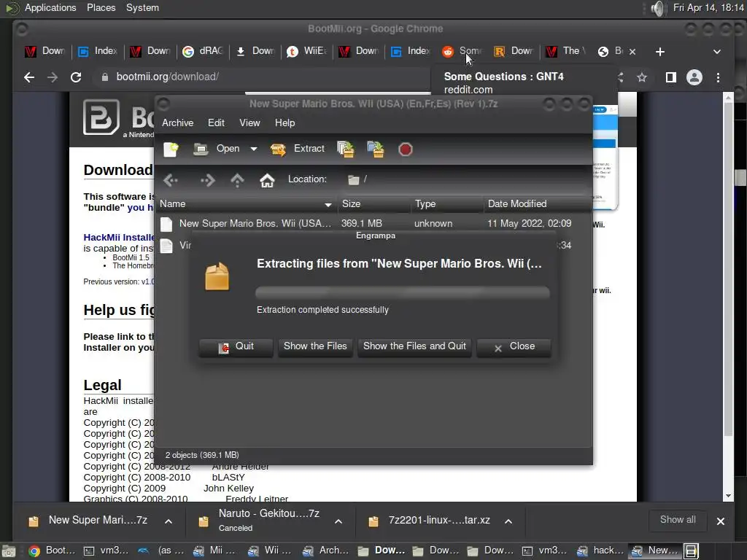The width and height of the screenshot is (747, 560).
Task: Sort by the Size column header
Action: (x=374, y=204)
